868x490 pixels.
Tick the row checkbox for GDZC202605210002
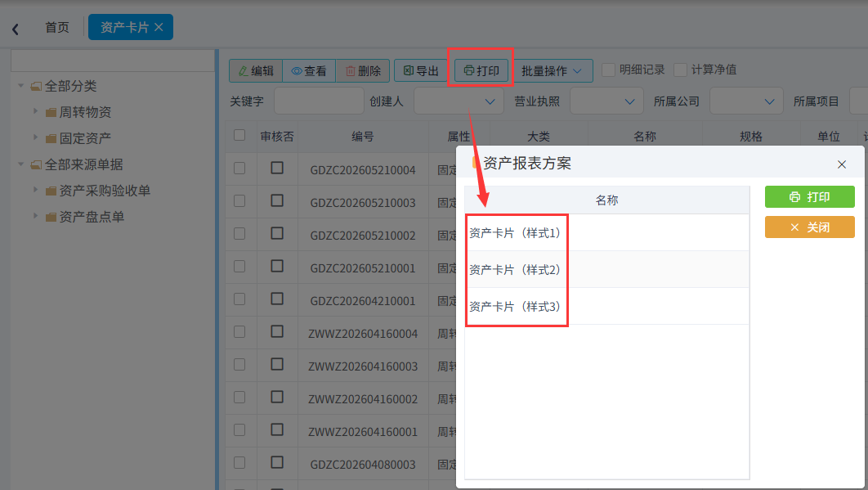(239, 233)
